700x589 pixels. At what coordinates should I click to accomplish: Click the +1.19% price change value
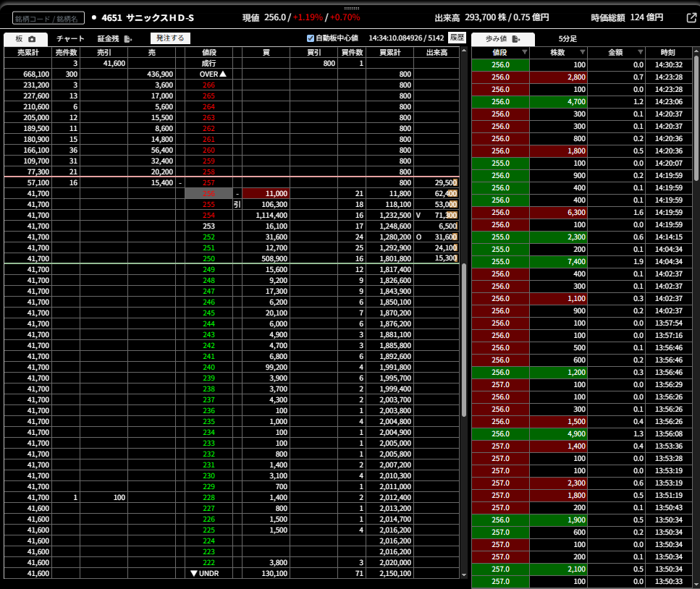click(308, 17)
